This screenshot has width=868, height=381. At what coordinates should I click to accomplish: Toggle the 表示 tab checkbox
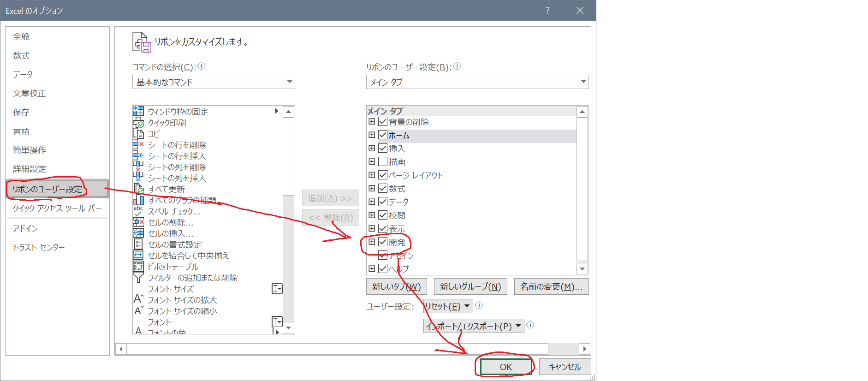382,229
